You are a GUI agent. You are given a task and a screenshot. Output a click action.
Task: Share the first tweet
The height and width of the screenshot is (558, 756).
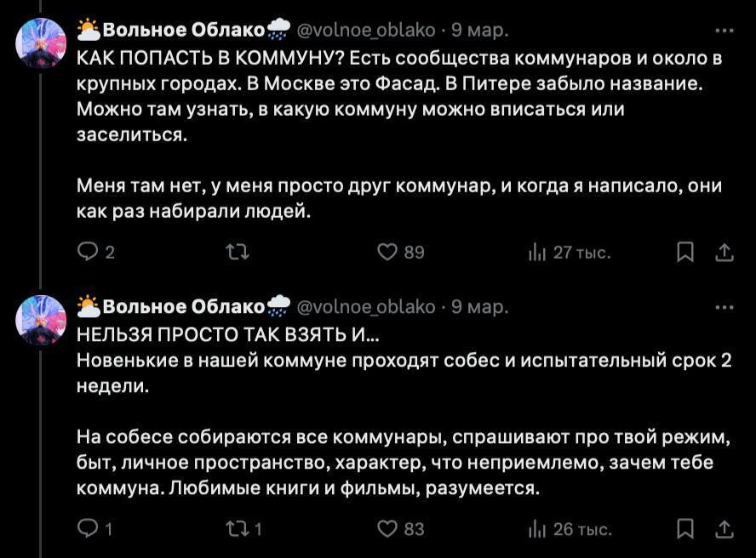click(724, 252)
